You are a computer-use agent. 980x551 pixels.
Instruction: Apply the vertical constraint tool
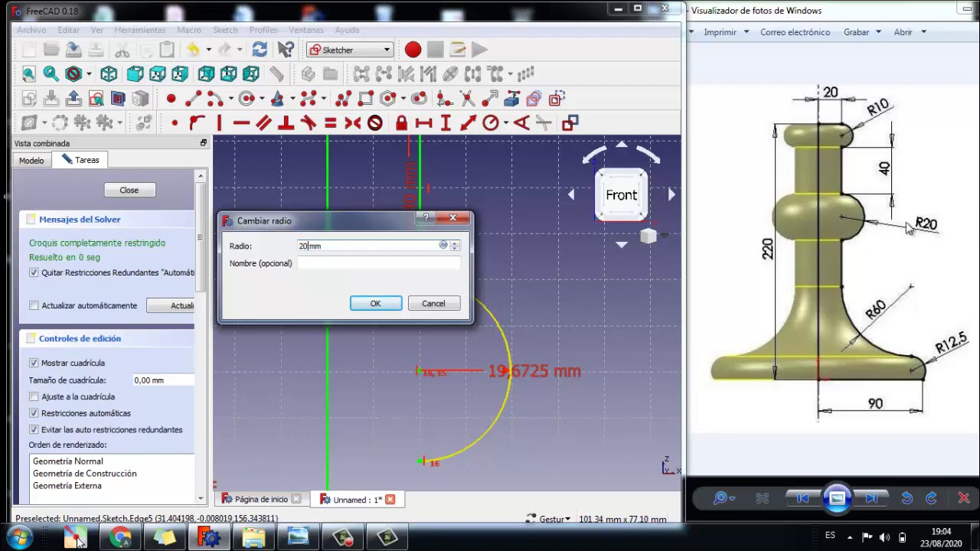(x=219, y=123)
